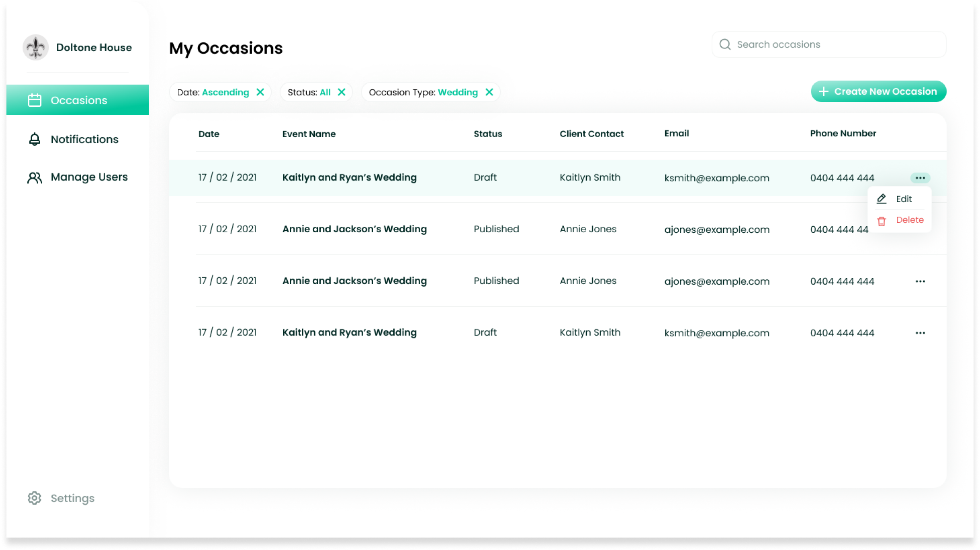This screenshot has height=550, width=980.
Task: Remove the Date Ascending filter
Action: point(260,92)
